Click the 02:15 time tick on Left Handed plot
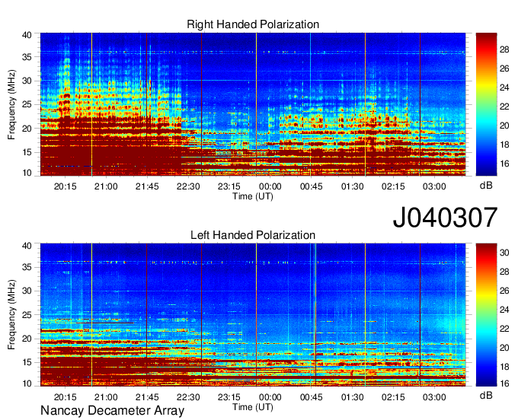 click(x=393, y=397)
